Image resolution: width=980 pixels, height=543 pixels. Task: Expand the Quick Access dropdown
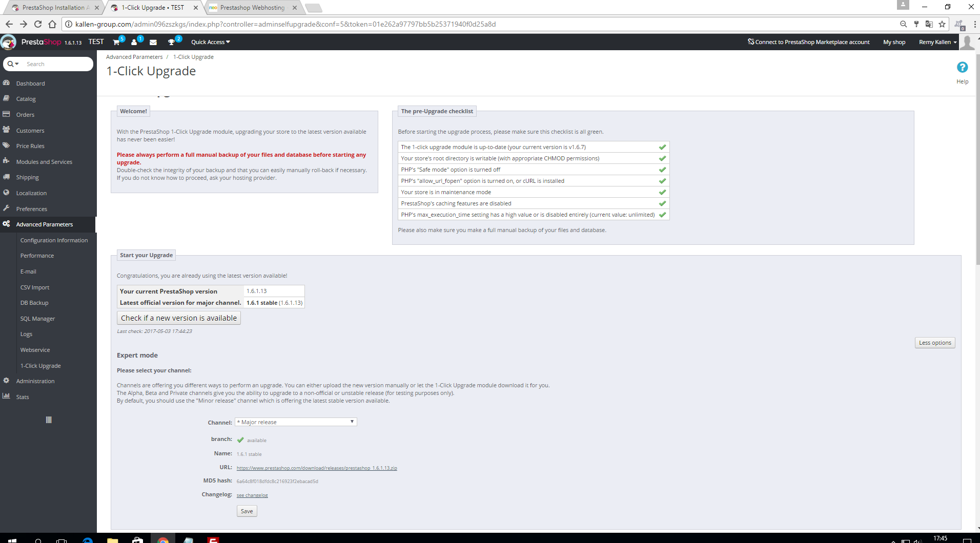click(x=210, y=42)
